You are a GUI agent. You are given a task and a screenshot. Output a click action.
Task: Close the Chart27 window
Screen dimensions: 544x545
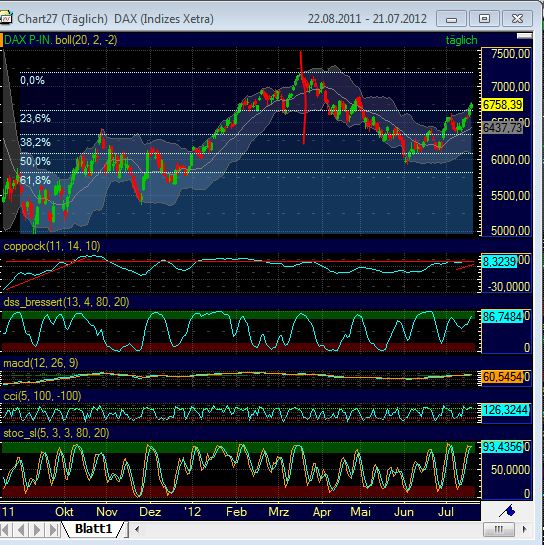pyautogui.click(x=517, y=18)
